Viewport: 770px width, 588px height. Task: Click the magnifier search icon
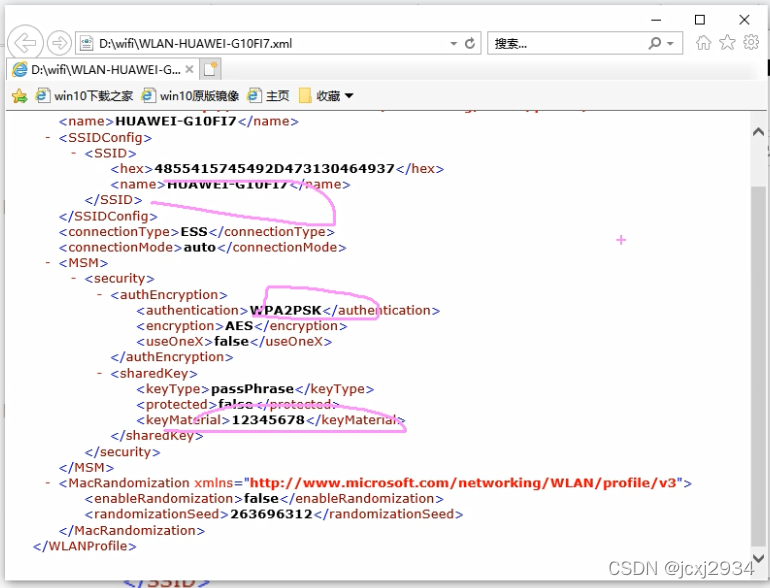coord(655,43)
